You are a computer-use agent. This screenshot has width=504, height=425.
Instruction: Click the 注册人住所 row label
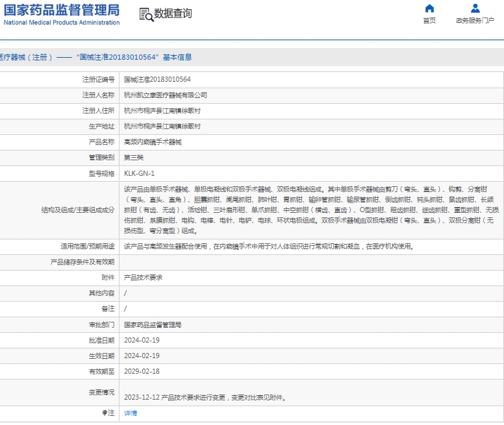coord(98,111)
